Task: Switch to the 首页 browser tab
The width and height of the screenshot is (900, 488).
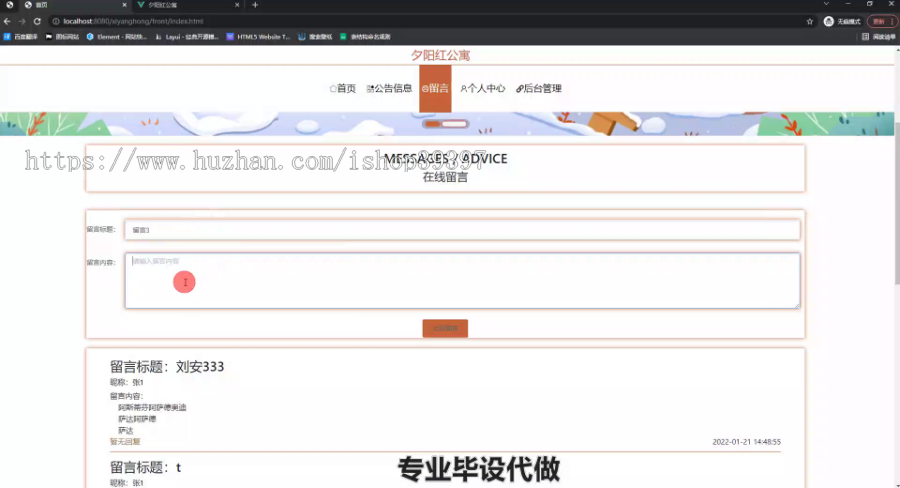Action: pyautogui.click(x=75, y=5)
